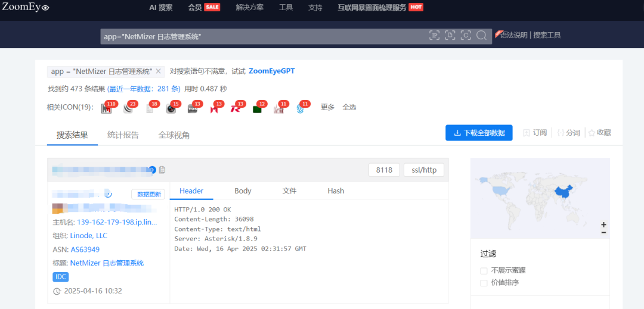Click the file scan icon in search bar

pyautogui.click(x=450, y=35)
